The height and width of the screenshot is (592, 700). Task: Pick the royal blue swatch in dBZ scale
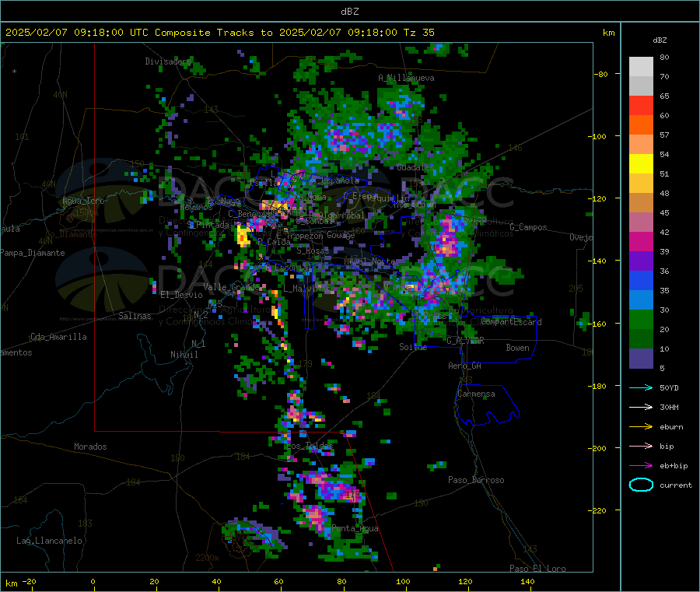click(641, 280)
